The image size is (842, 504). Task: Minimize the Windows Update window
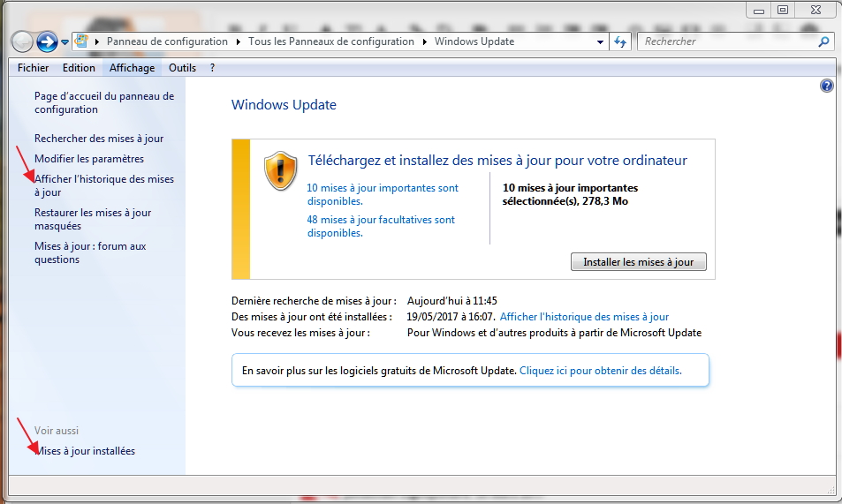[x=759, y=11]
